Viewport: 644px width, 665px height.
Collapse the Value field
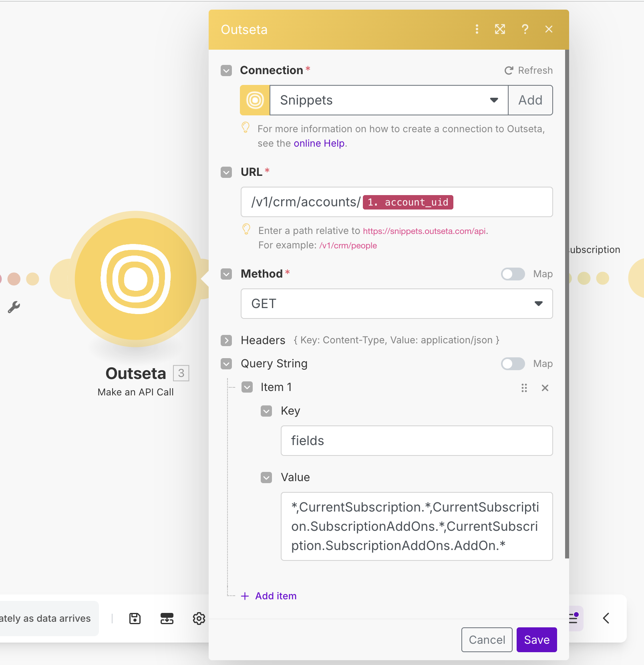(266, 478)
